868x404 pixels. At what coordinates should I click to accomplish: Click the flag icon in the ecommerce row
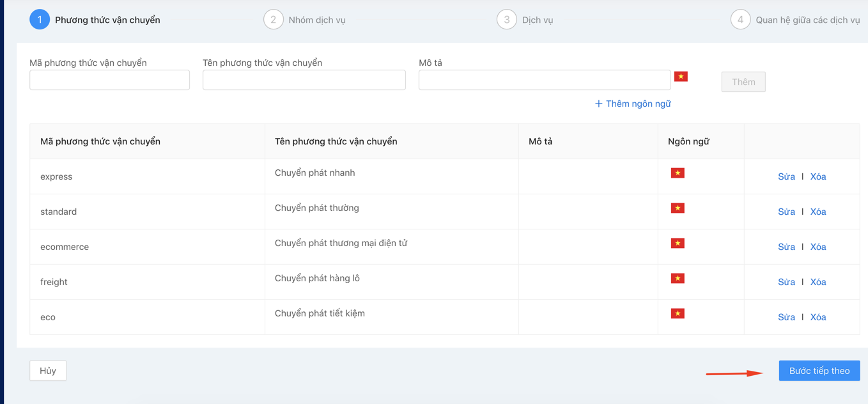tap(678, 244)
